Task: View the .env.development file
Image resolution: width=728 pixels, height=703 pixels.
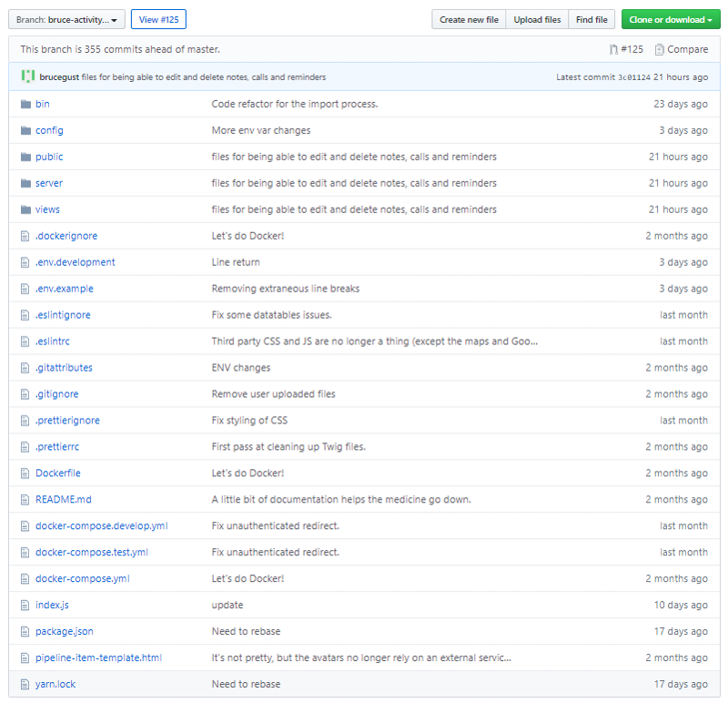Action: 76,262
